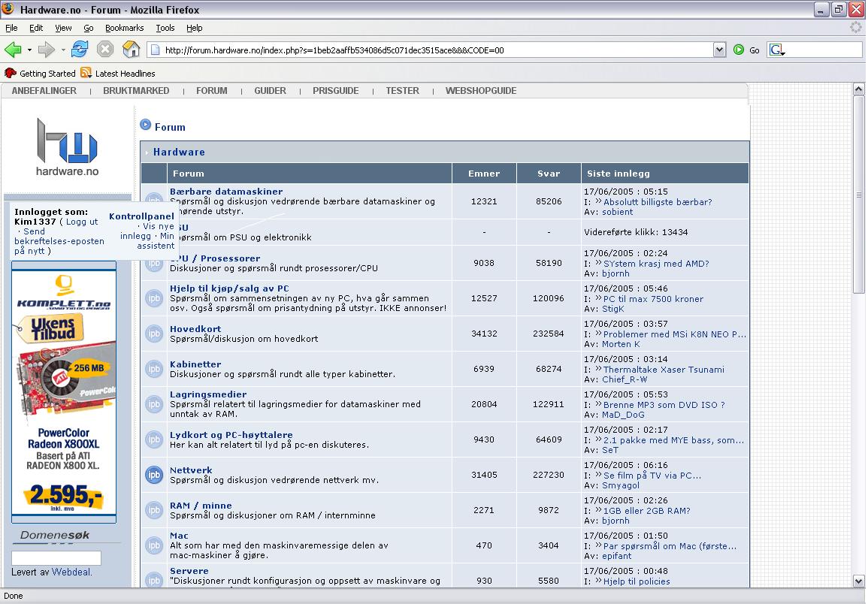Click the page icon in the address bar
The width and height of the screenshot is (868, 604).
[156, 50]
